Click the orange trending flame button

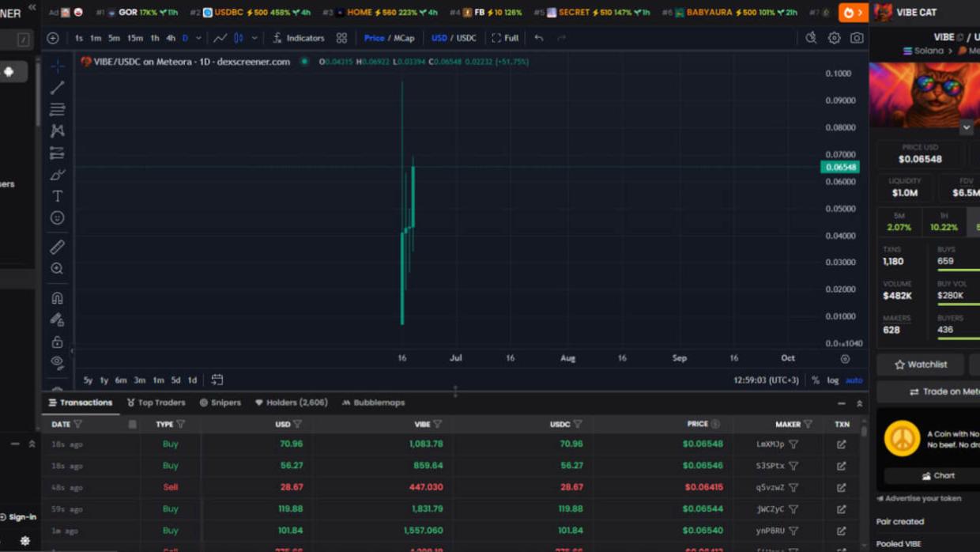tap(853, 13)
